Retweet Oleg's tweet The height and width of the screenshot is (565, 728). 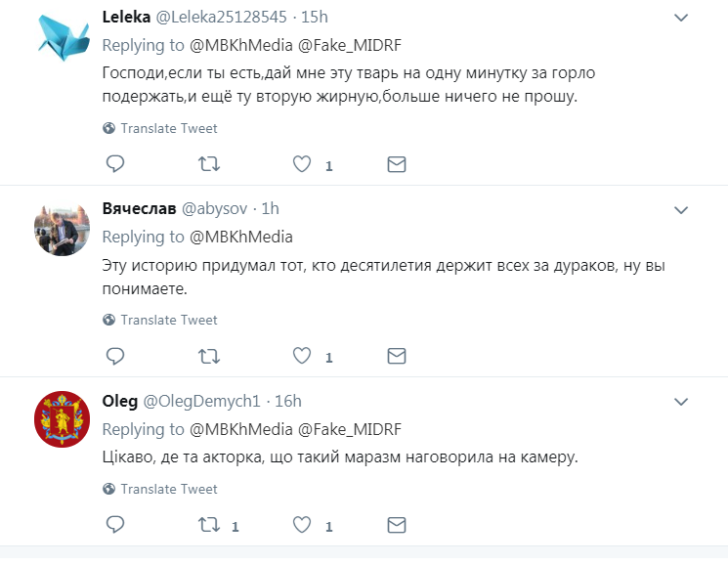(208, 525)
